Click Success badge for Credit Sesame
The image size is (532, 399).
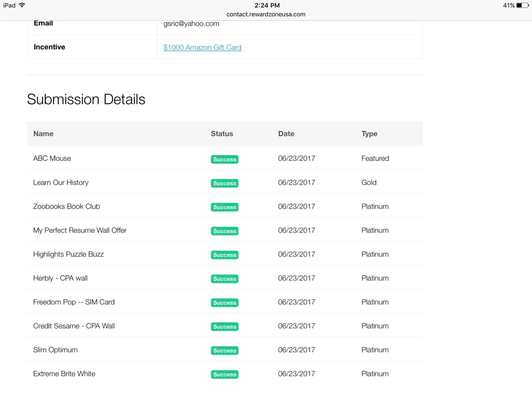click(225, 327)
